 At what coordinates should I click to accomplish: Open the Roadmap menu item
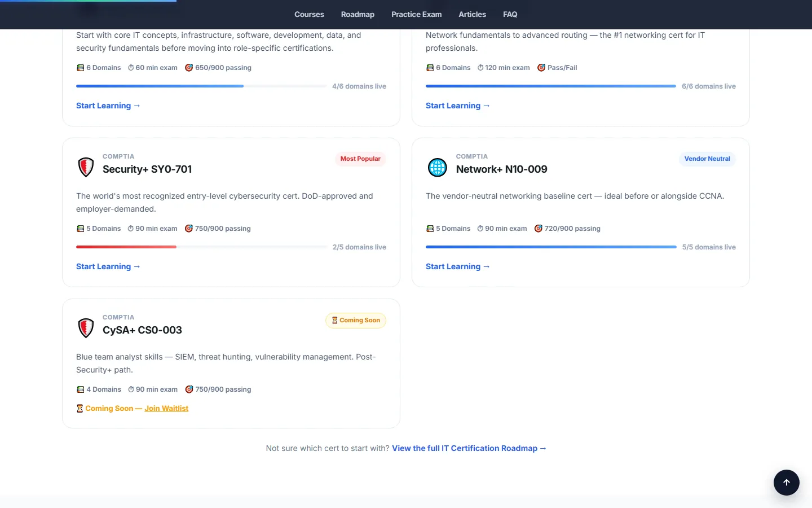358,15
